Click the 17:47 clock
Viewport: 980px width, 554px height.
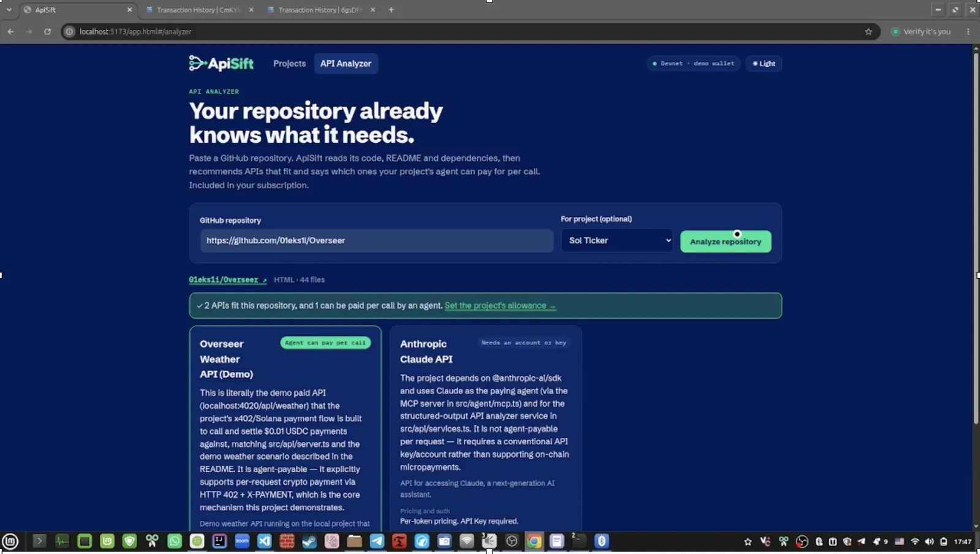962,542
